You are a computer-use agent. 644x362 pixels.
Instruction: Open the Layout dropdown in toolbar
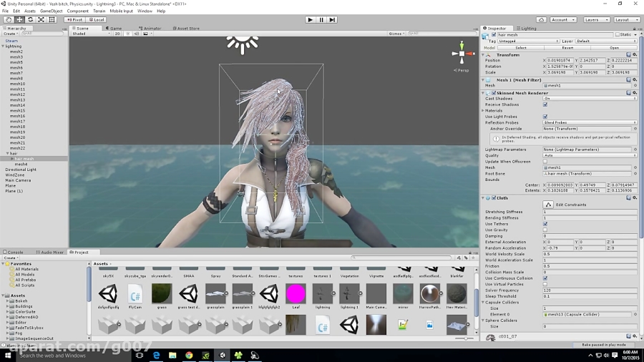tap(627, 20)
